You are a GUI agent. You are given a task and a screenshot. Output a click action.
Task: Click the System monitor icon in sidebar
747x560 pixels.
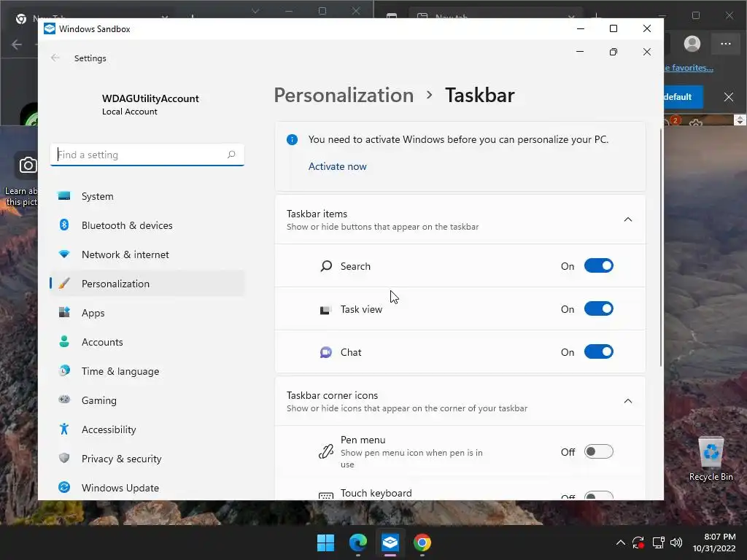(64, 195)
